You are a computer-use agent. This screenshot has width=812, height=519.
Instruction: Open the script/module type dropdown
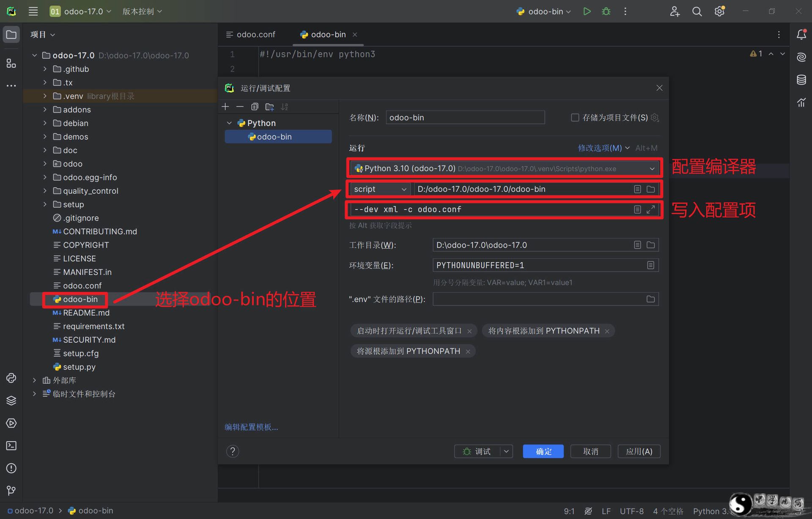[380, 189]
